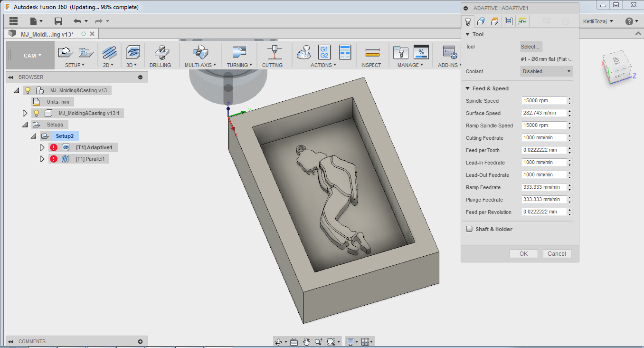This screenshot has width=644, height=348.
Task: Collapse the Setup2 tree node
Action: pyautogui.click(x=34, y=136)
